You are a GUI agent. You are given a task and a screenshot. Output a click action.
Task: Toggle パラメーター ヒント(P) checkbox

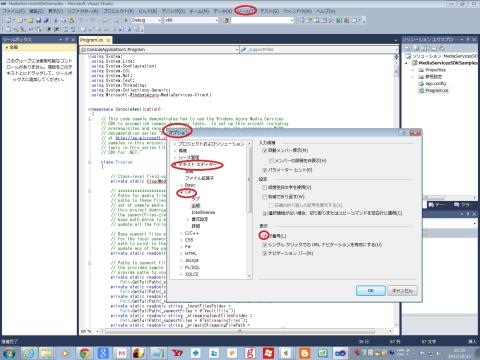[x=265, y=170]
